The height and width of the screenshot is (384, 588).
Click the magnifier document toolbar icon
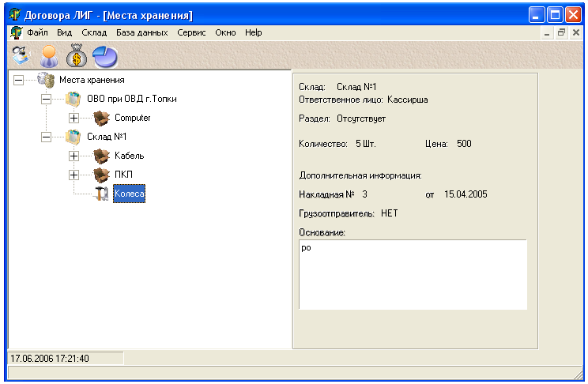coord(21,56)
